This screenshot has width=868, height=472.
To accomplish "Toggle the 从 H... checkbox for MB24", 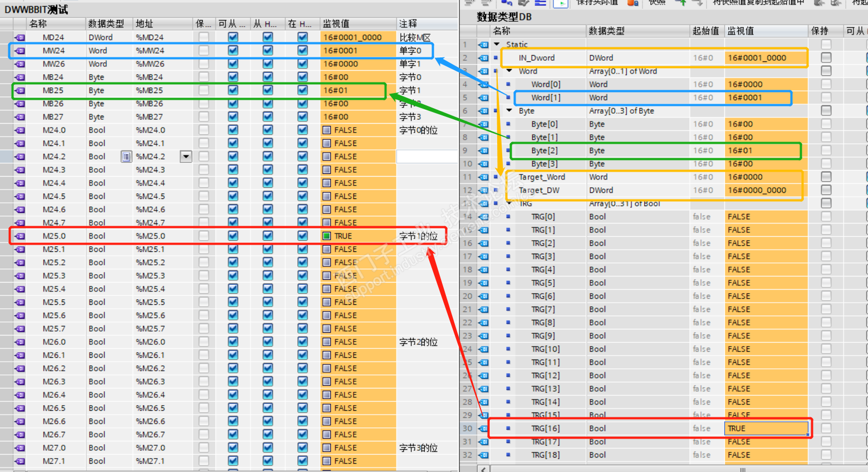I will coord(268,77).
